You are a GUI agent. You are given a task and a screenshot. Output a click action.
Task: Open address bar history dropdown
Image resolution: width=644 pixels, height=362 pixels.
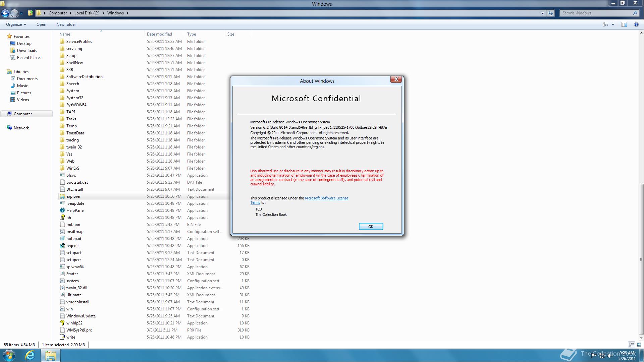tap(542, 13)
